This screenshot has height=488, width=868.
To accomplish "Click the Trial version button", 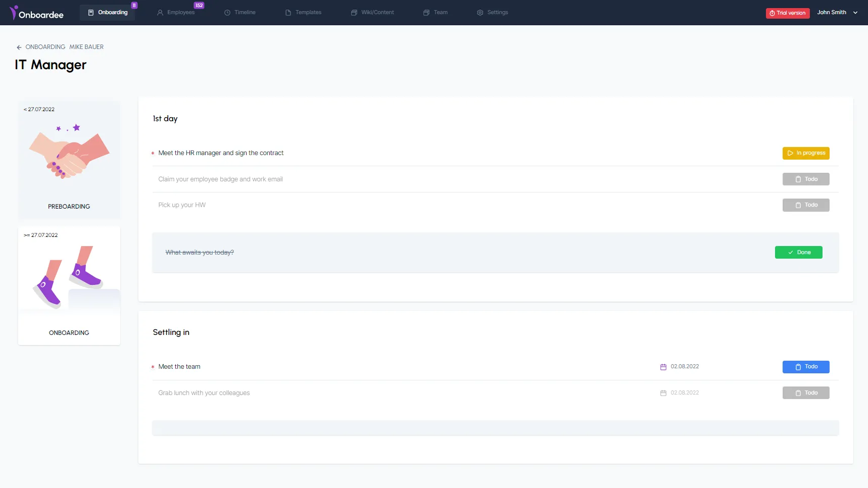I will click(788, 13).
